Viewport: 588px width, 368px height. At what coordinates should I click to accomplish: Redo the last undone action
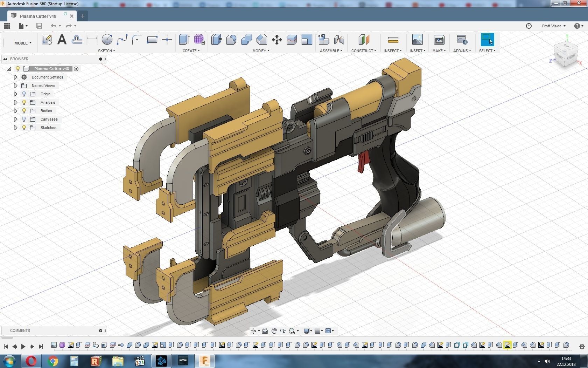pyautogui.click(x=69, y=26)
